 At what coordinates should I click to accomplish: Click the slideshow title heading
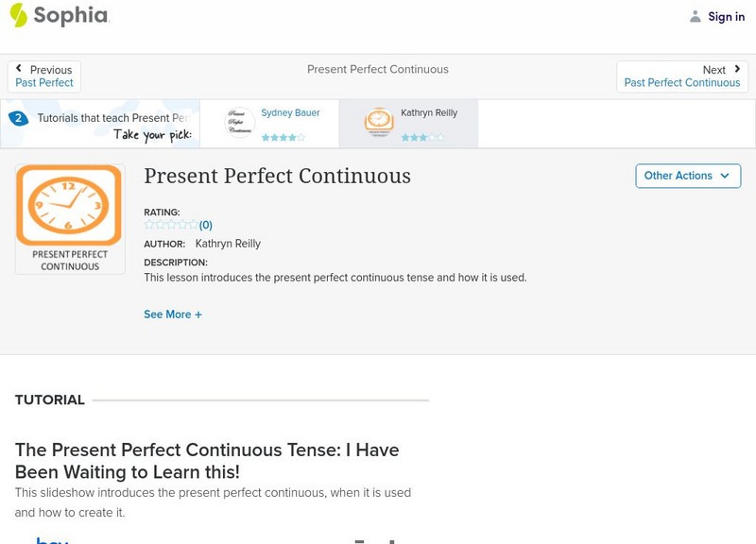(207, 460)
